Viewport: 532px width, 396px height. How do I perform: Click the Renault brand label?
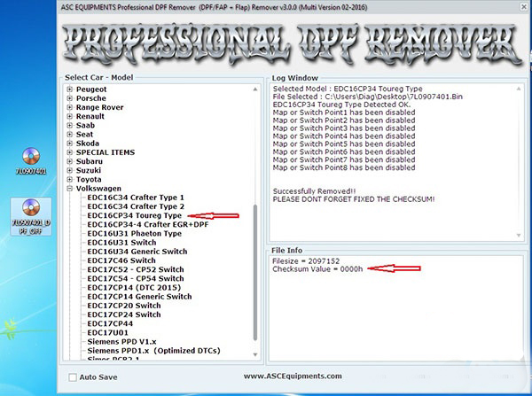click(x=90, y=116)
